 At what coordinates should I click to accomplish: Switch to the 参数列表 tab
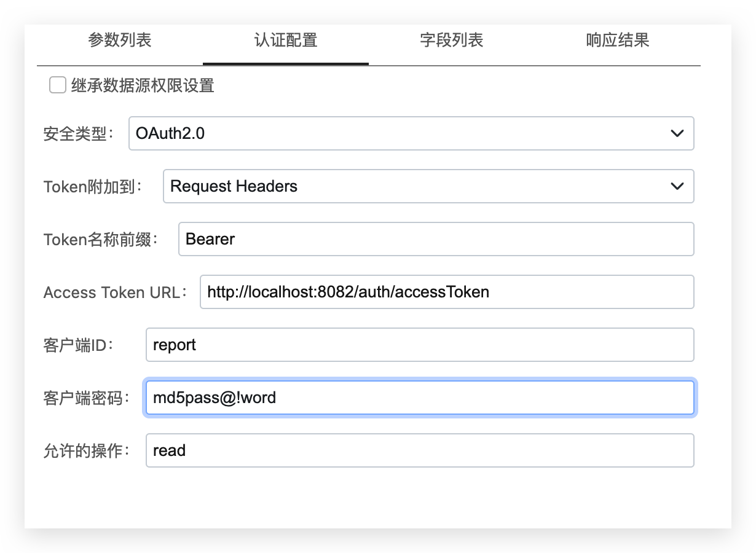click(120, 41)
